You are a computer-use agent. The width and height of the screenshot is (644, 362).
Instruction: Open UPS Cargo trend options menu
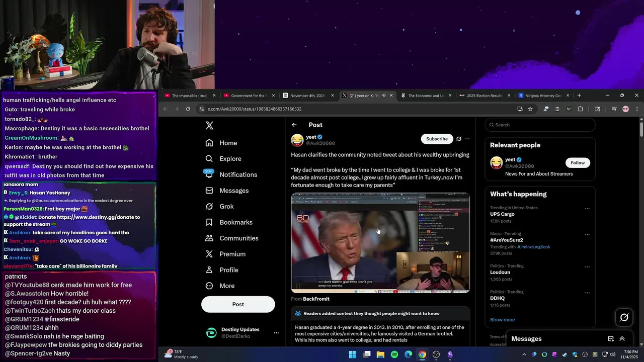tap(587, 209)
